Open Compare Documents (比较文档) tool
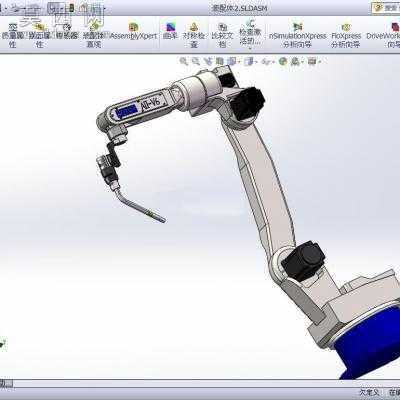The width and height of the screenshot is (400, 400). coord(222,35)
